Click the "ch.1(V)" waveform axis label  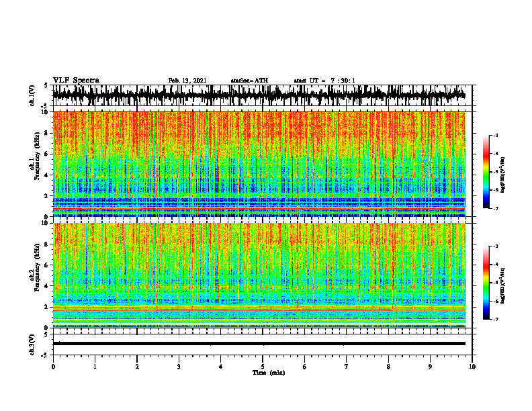pos(32,95)
